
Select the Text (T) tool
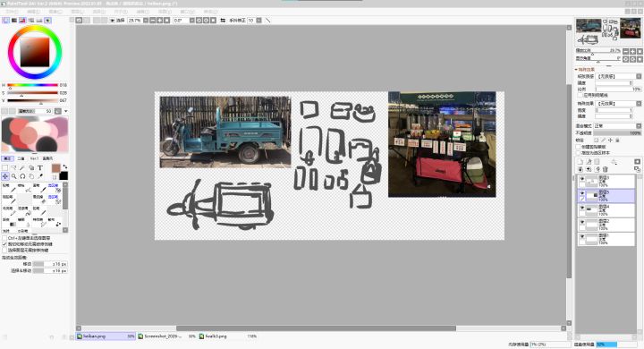(40, 167)
